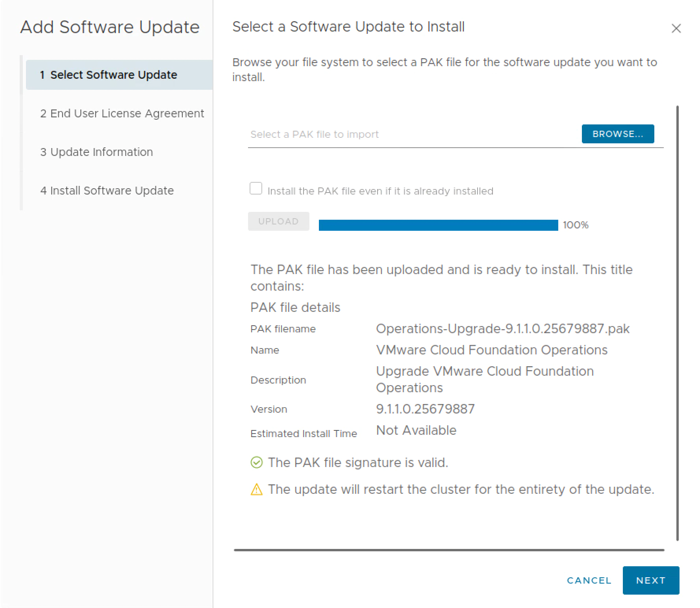Click the green valid-signature check icon

256,462
